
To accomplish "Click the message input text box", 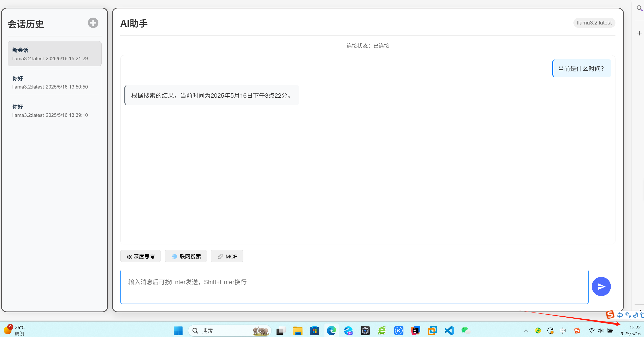I will click(354, 286).
